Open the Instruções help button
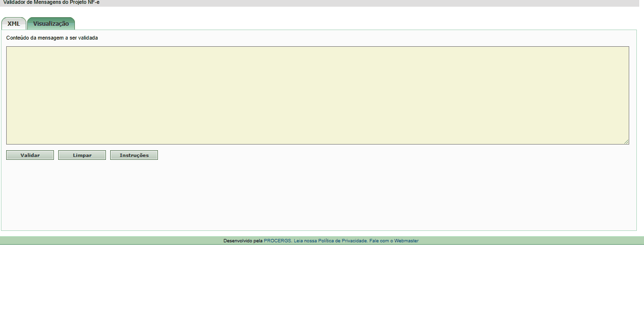This screenshot has height=311, width=644. (x=134, y=155)
